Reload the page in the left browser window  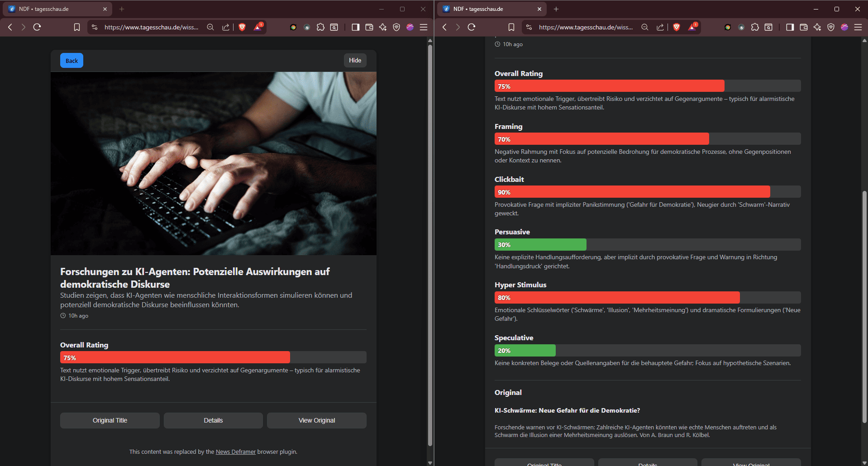tap(37, 27)
